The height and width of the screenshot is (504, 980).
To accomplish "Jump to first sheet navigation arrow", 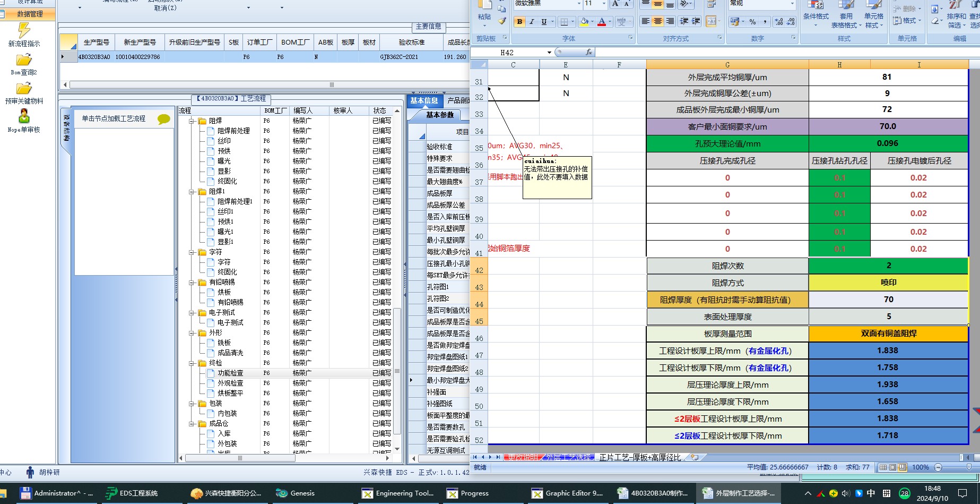I will click(x=475, y=457).
